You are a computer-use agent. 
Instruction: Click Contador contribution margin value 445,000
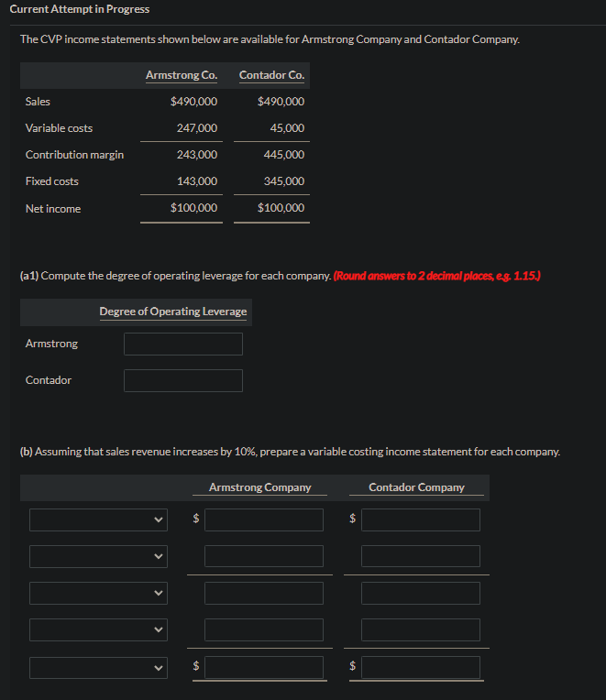point(284,155)
